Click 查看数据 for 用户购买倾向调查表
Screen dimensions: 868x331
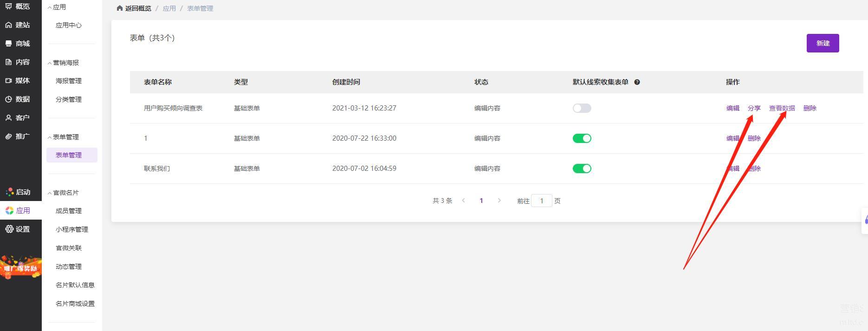pyautogui.click(x=782, y=108)
